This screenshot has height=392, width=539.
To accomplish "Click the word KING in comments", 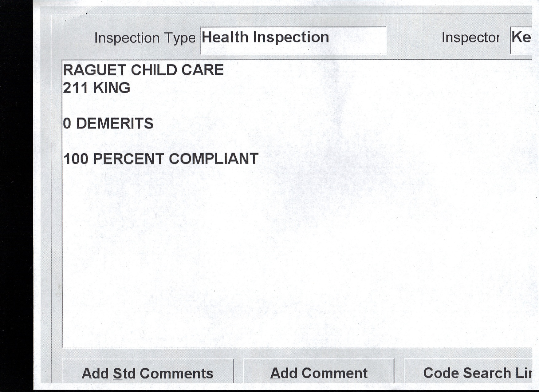I will [x=112, y=88].
